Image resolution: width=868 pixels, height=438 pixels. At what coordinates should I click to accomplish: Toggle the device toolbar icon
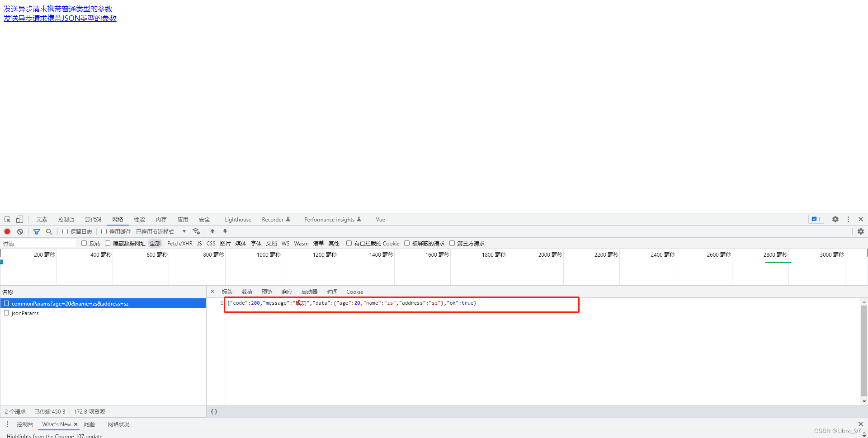pos(19,220)
